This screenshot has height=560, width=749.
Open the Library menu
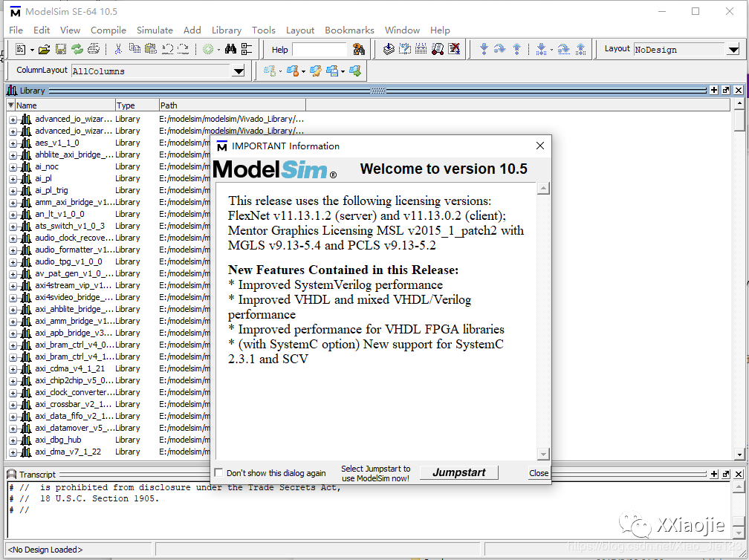[227, 30]
